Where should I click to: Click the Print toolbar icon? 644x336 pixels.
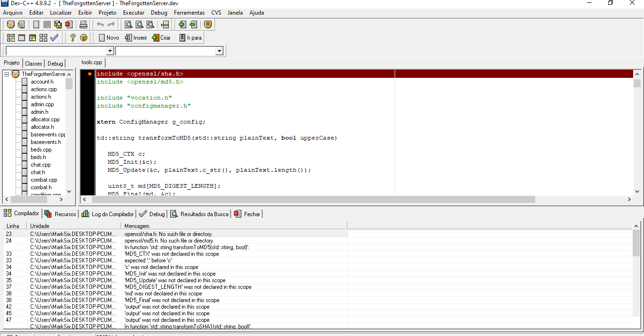(83, 25)
